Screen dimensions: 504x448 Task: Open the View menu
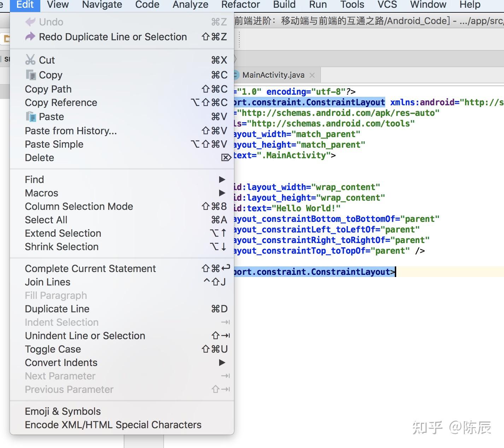[58, 5]
